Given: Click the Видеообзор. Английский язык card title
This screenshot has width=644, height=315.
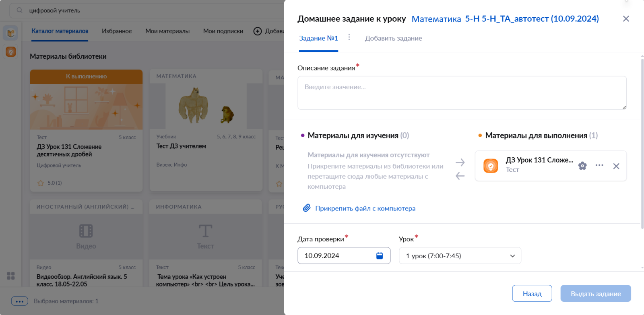Looking at the screenshot, I should click(x=82, y=280).
